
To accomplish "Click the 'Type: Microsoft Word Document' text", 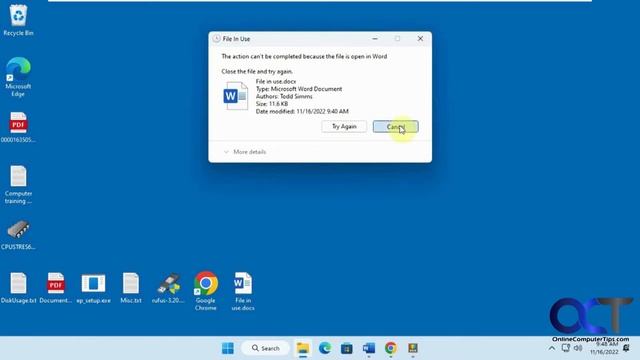I will (299, 89).
